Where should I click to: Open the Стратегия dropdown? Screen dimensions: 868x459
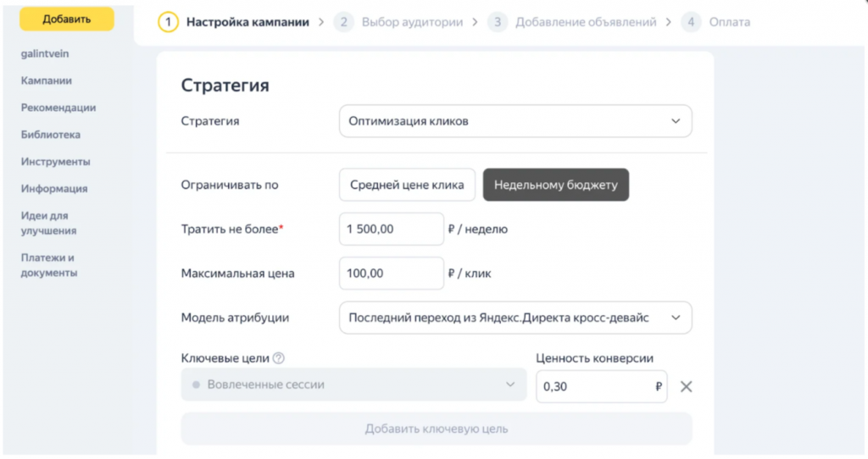(x=515, y=121)
